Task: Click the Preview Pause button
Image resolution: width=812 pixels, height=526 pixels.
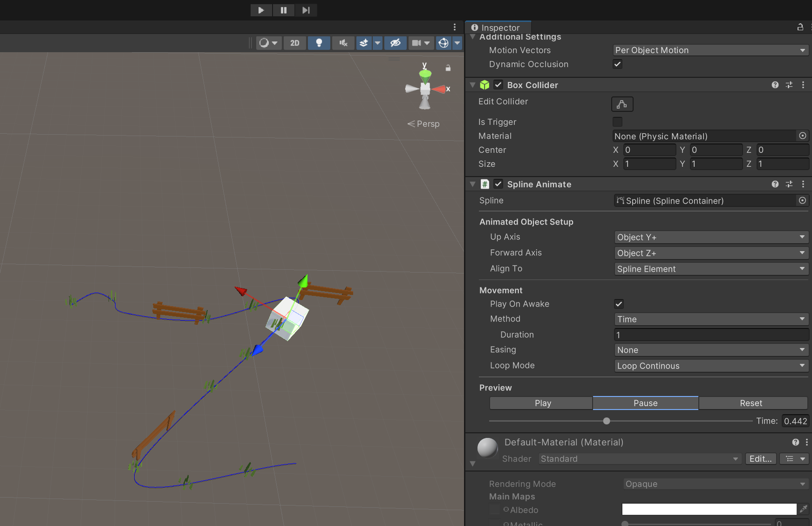Action: [x=646, y=403]
